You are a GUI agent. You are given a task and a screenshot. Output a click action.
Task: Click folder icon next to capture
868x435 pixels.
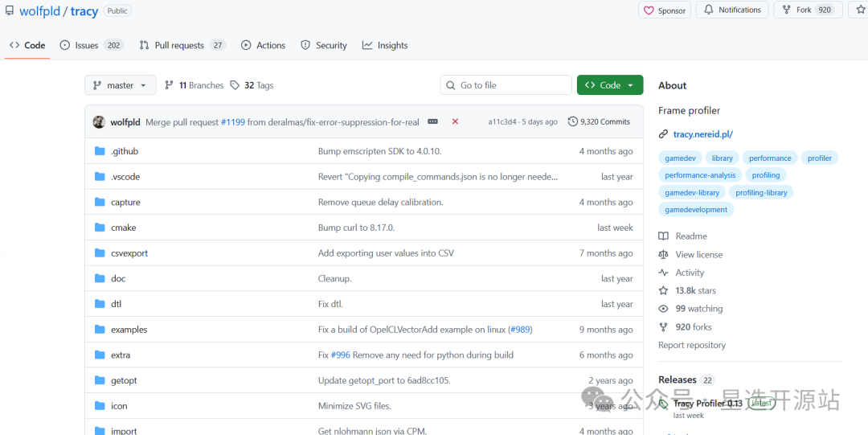tap(100, 203)
